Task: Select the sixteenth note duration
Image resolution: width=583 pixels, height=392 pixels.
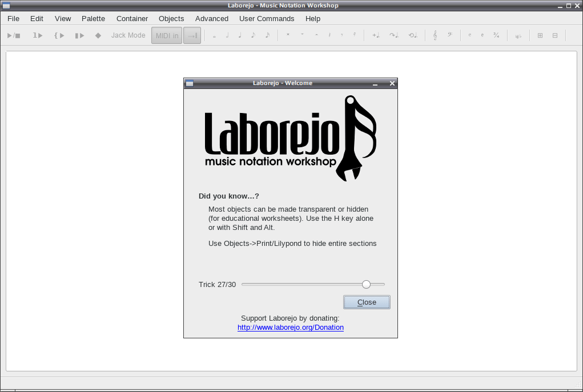Action: [267, 35]
